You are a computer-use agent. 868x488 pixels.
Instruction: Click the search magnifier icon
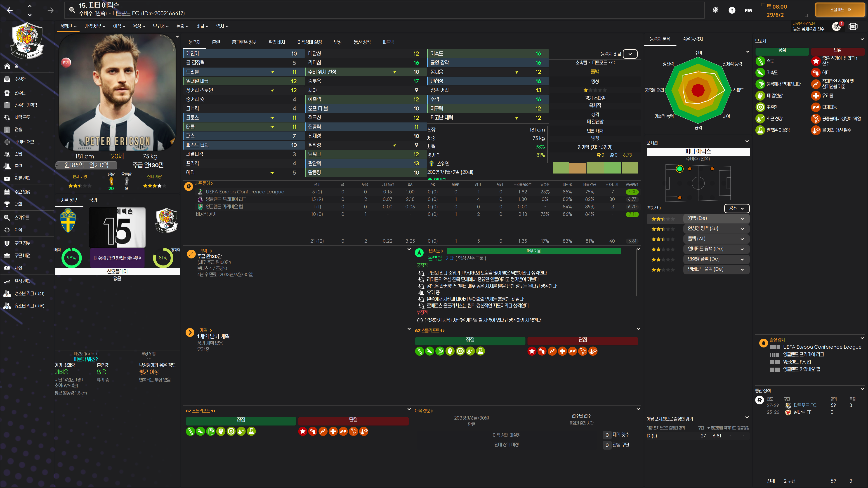click(72, 10)
